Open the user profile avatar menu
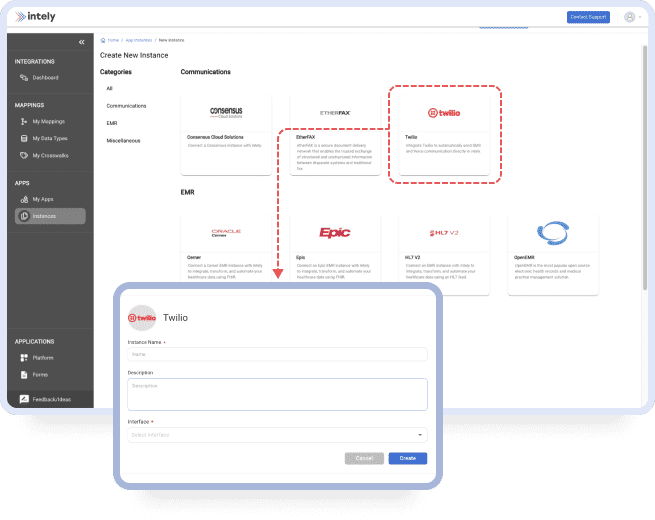The height and width of the screenshot is (520, 655). tap(630, 17)
